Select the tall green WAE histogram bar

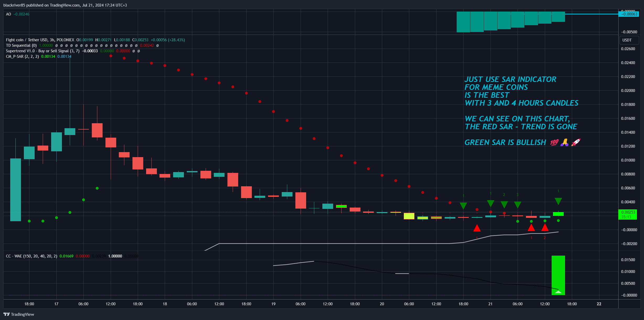coord(558,275)
